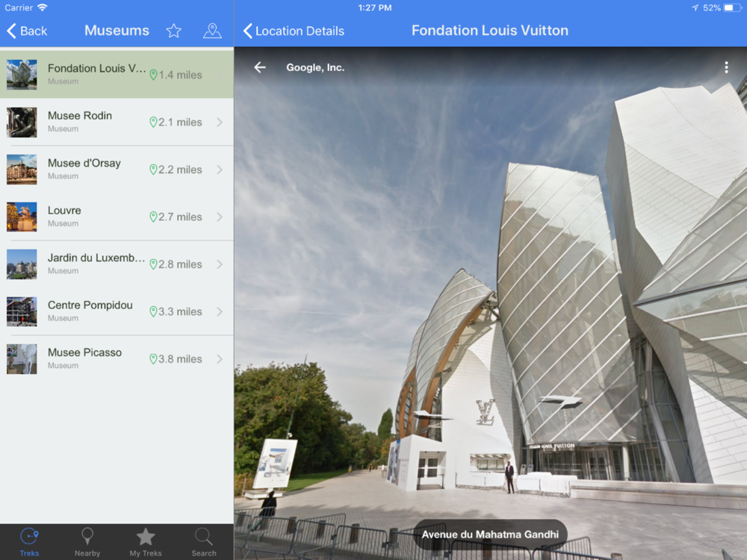Tap the battery indicator in status bar
Viewport: 747px width, 560px height.
pyautogui.click(x=732, y=7)
